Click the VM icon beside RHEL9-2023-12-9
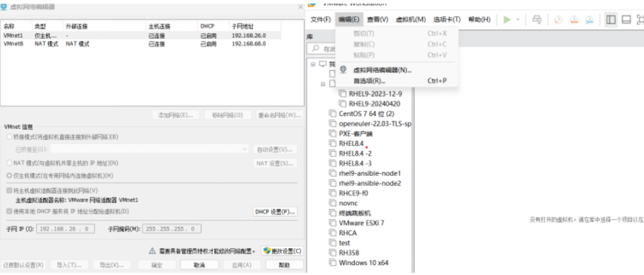This screenshot has height=275, width=644. pyautogui.click(x=343, y=94)
